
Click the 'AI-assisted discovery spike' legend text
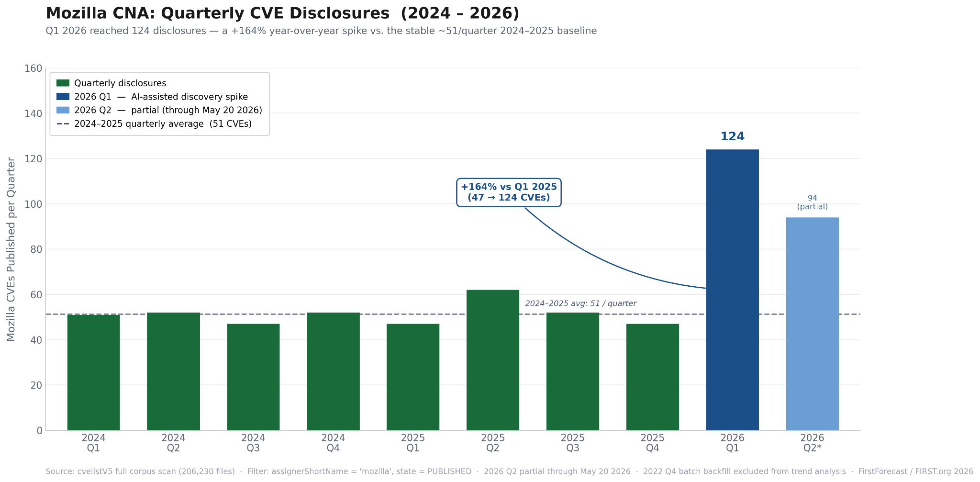pos(189,97)
